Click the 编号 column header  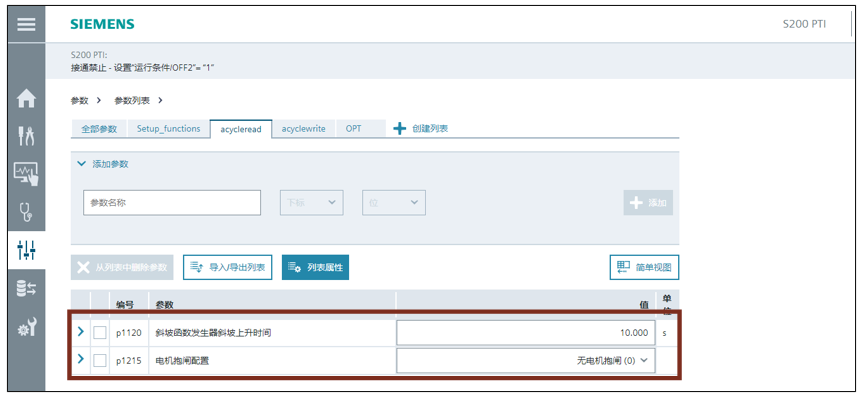tap(125, 304)
